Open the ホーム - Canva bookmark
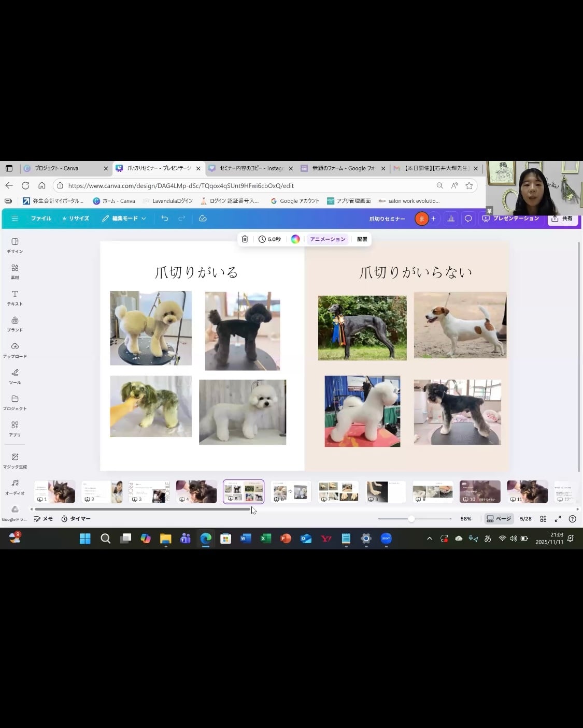Screen dimensions: 583x728 pyautogui.click(x=113, y=201)
